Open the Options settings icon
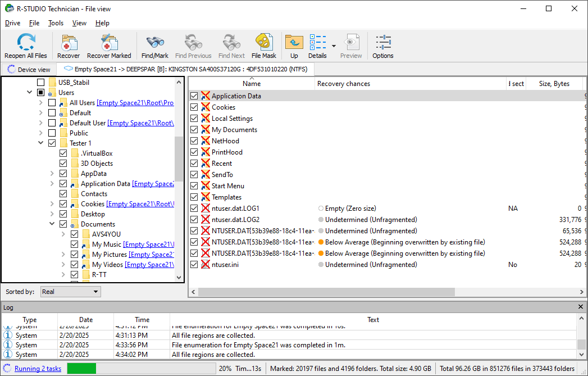 pos(383,42)
